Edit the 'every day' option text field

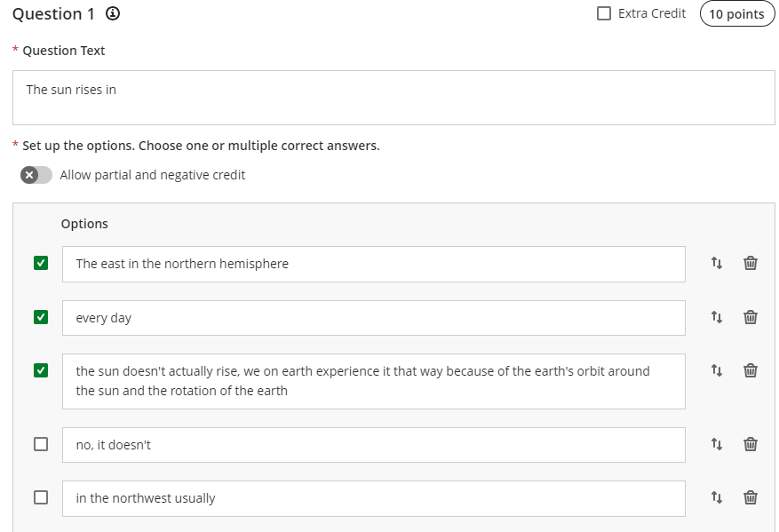[373, 318]
